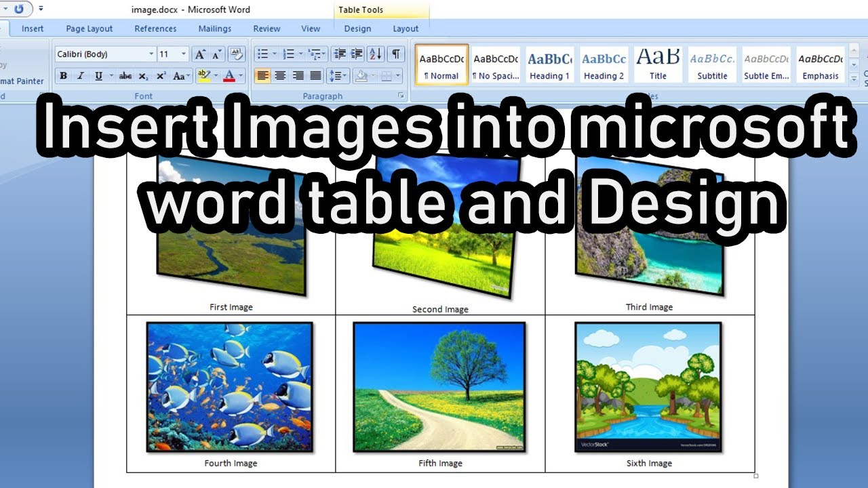868x488 pixels.
Task: Apply text highlight color
Action: (203, 76)
